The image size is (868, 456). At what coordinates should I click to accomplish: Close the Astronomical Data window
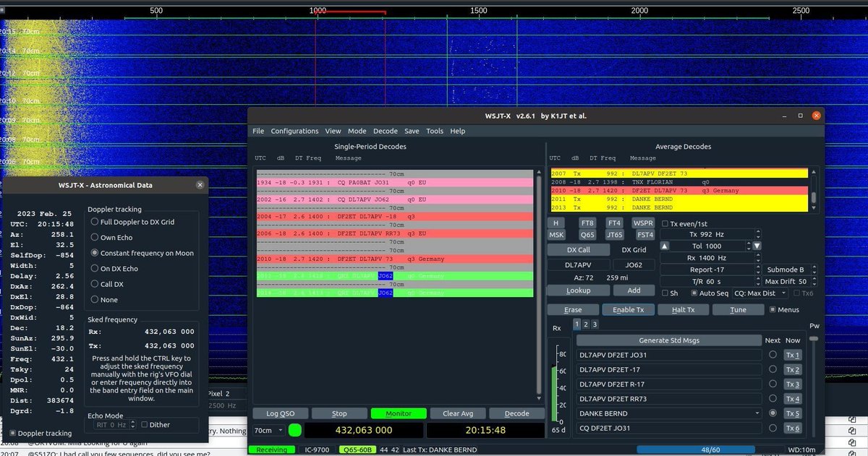pos(200,185)
